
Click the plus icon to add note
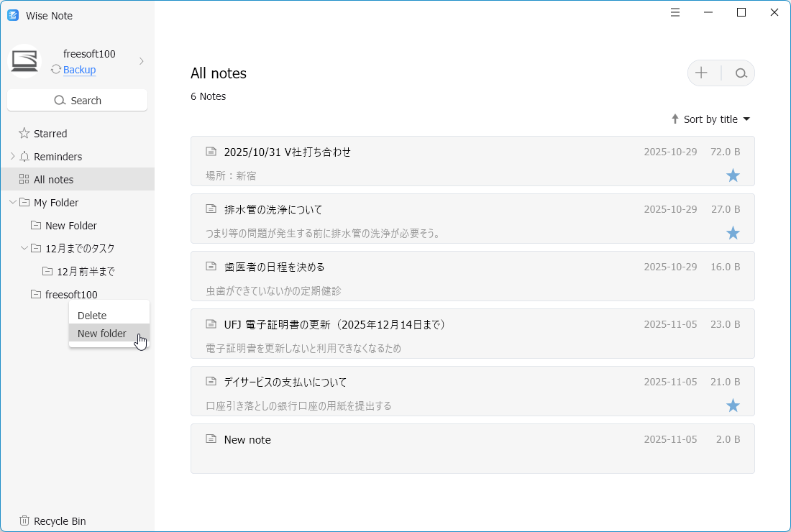click(x=701, y=73)
